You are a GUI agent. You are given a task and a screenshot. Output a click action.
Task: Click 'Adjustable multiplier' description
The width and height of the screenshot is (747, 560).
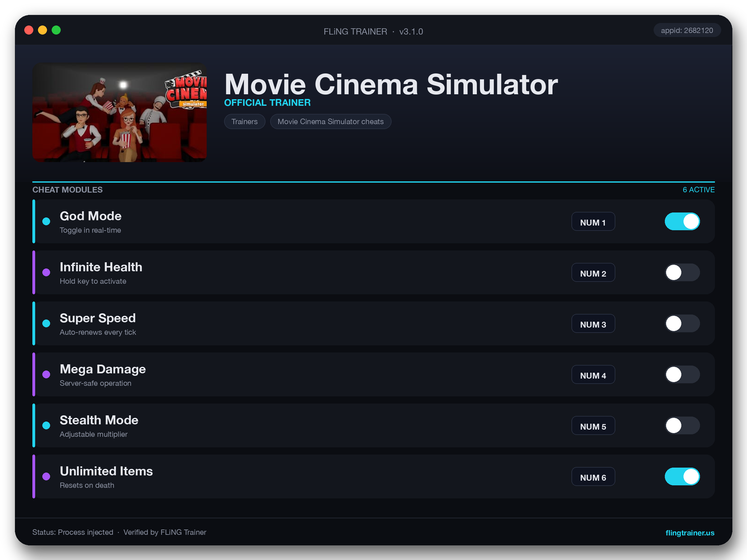(x=94, y=434)
